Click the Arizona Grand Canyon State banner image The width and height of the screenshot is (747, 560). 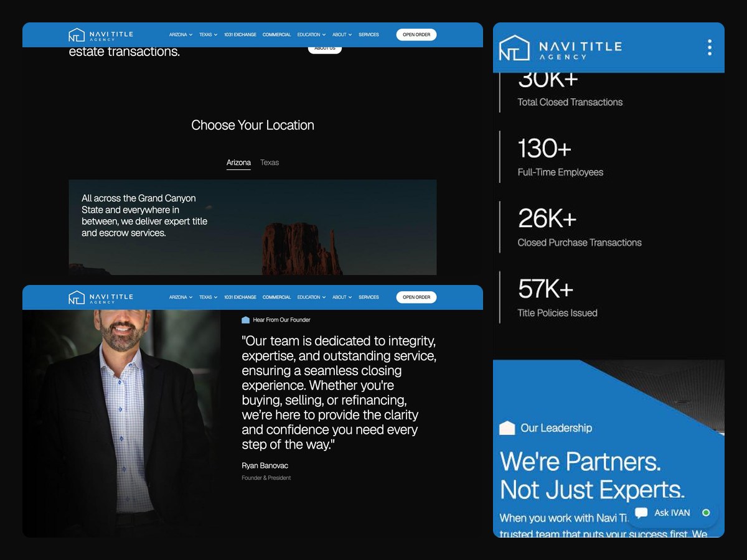coord(253,227)
